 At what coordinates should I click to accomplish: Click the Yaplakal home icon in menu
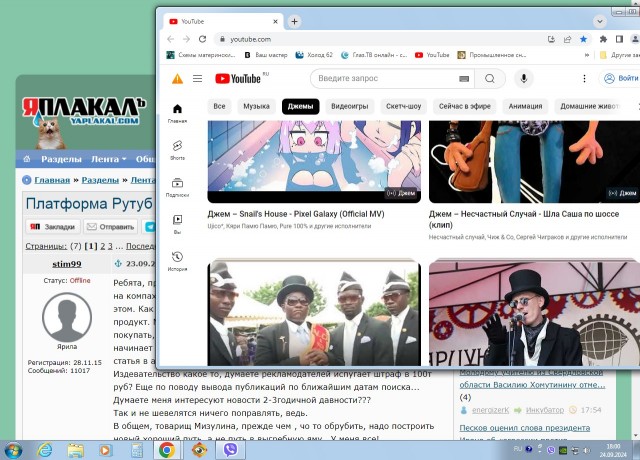[x=27, y=159]
